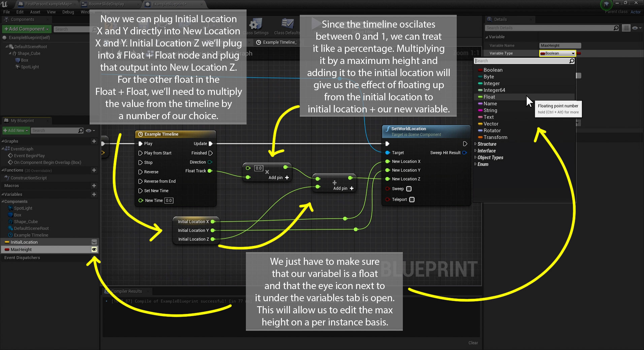Click the Reverse from End exec pin
Screen dimensions: 644x350
coord(140,181)
